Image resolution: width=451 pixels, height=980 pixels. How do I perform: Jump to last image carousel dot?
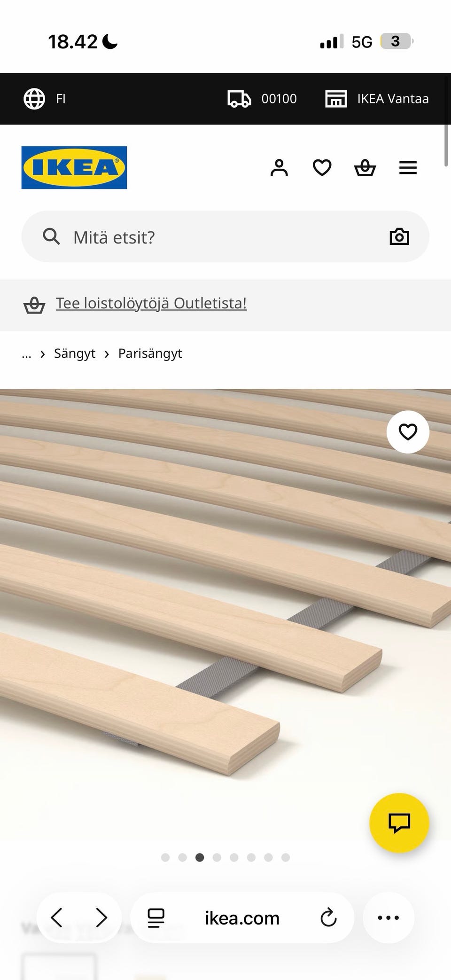click(286, 857)
